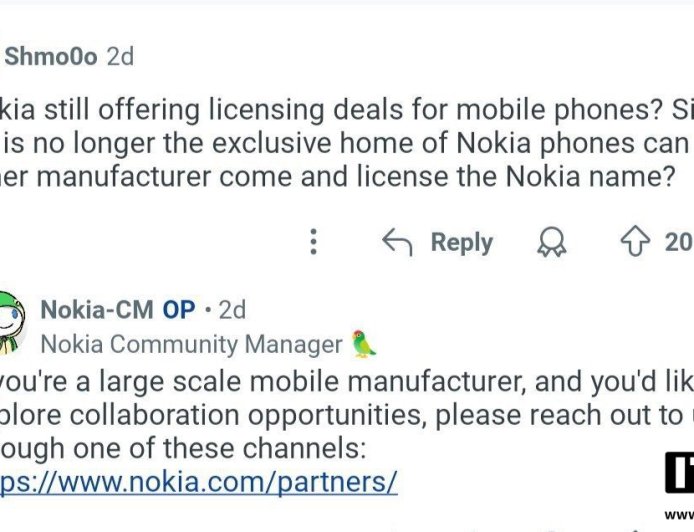Screen dimensions: 694x532
Task: Click the watermark logo in the corner
Action: tap(679, 474)
